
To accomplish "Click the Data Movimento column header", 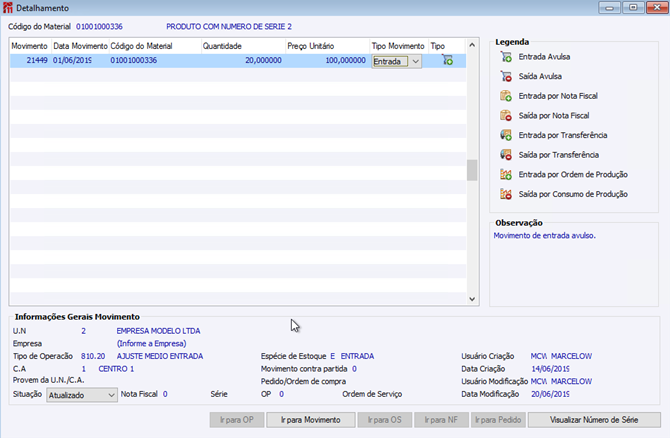I will [80, 46].
